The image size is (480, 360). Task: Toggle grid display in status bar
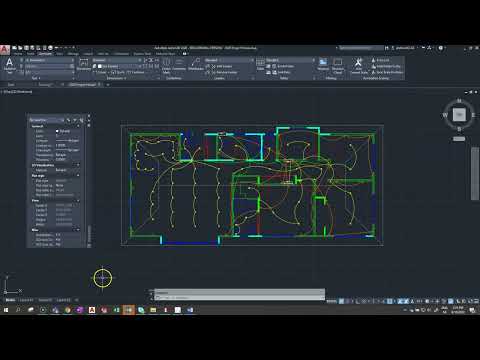(x=341, y=301)
